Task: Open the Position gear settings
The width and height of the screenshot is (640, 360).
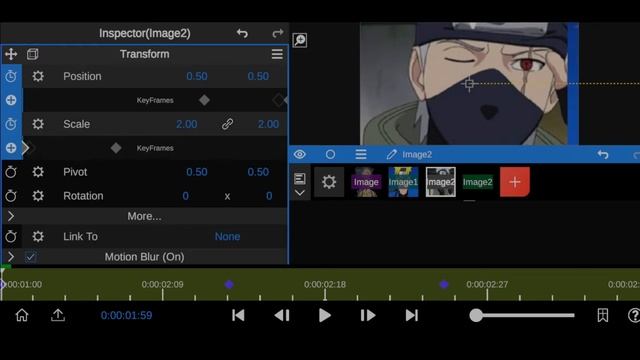Action: coord(38,76)
